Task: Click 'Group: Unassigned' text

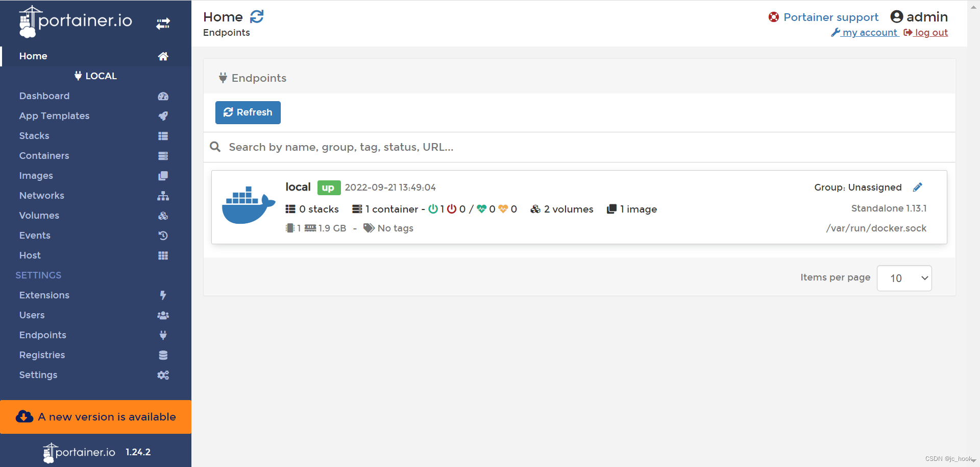Action: pyautogui.click(x=857, y=188)
